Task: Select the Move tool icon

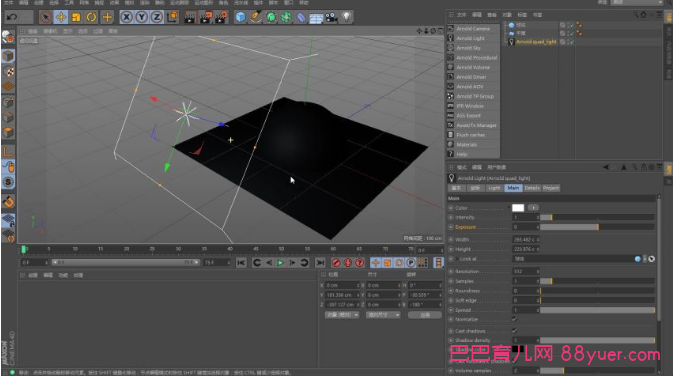Action: point(61,17)
